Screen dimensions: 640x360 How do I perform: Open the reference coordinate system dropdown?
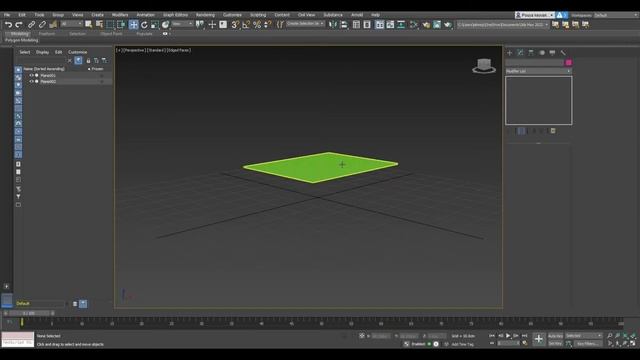coord(182,24)
